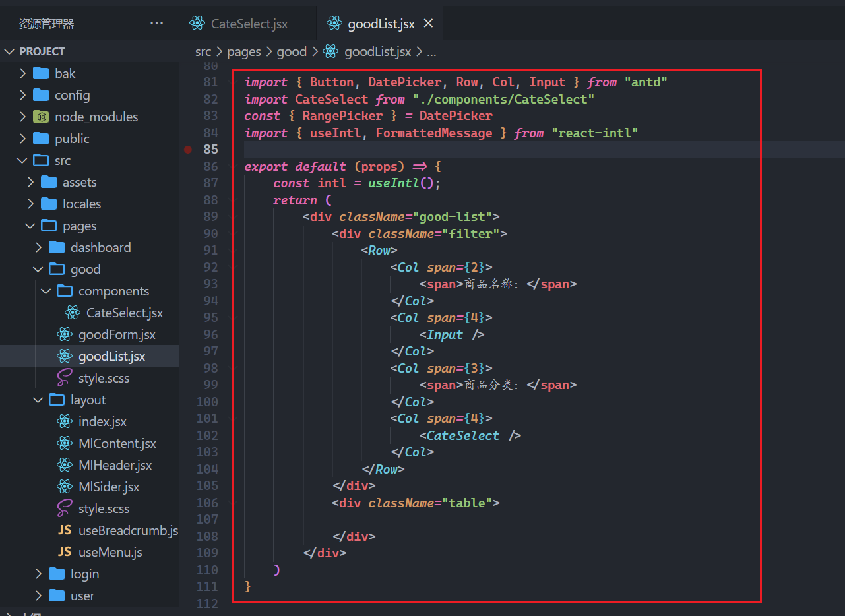Viewport: 845px width, 616px height.
Task: Click the React icon beside MlSider.jsx
Action: (x=64, y=487)
